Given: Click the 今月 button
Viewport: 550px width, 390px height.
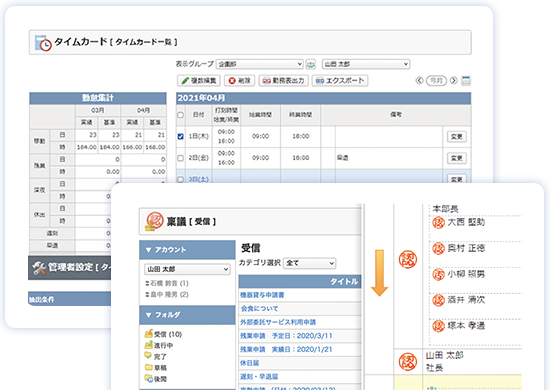Looking at the screenshot, I should pos(436,81).
